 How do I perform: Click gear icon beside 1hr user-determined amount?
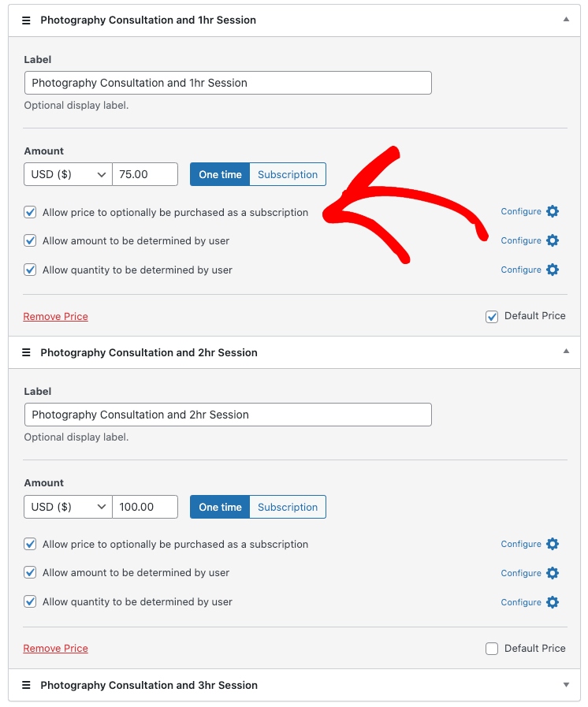pos(553,240)
